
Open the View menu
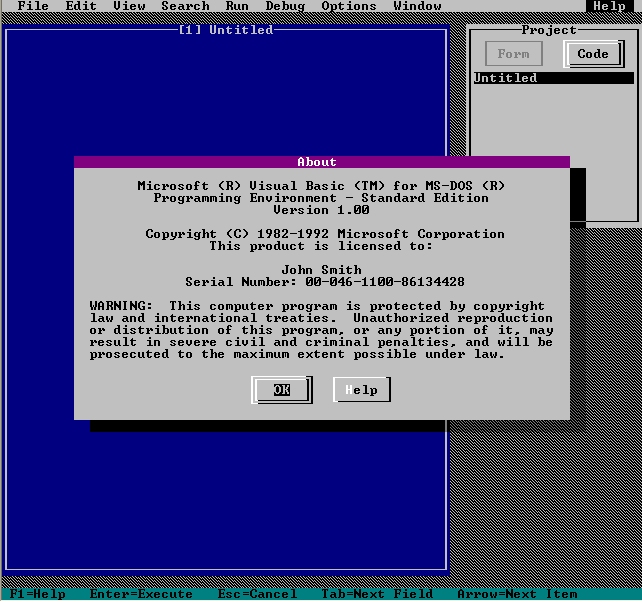tap(129, 6)
